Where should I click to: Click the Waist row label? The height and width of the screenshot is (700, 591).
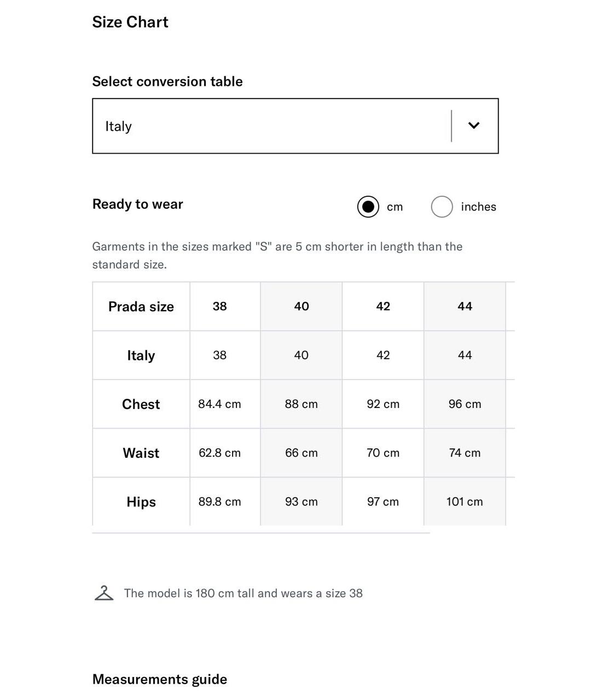[x=141, y=453]
